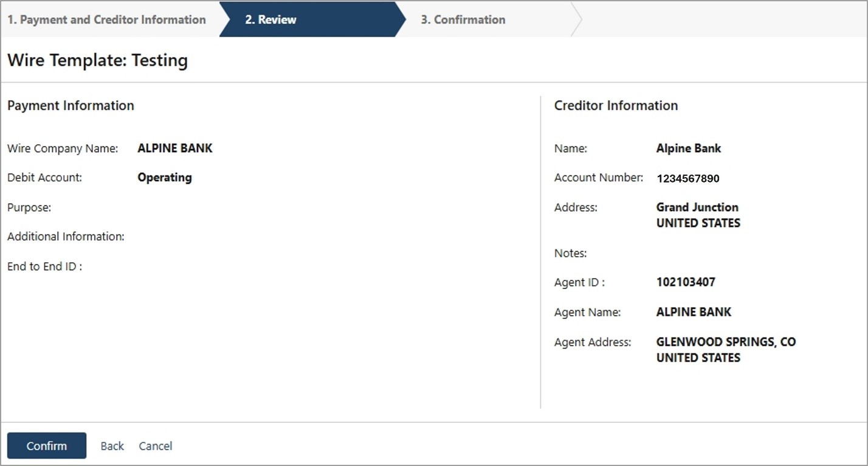Select the creditor Name value Alpine Bank

click(x=689, y=148)
